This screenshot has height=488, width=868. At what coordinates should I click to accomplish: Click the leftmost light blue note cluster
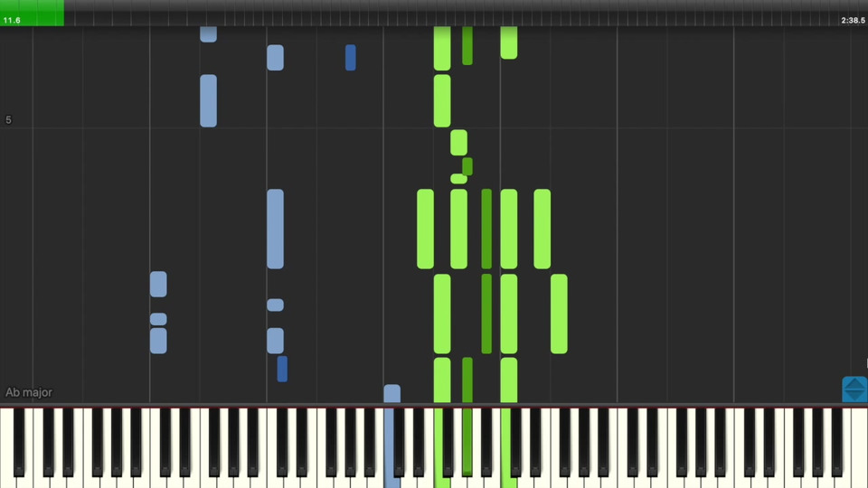pyautogui.click(x=158, y=313)
